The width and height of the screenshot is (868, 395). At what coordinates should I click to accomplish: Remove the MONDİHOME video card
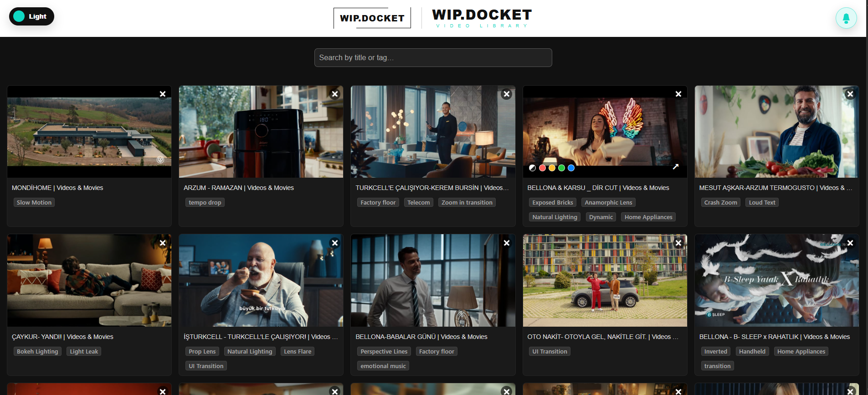[163, 94]
